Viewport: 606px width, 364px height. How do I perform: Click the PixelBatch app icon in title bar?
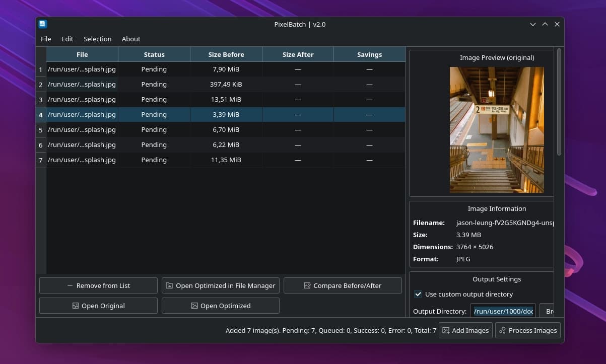pos(43,24)
